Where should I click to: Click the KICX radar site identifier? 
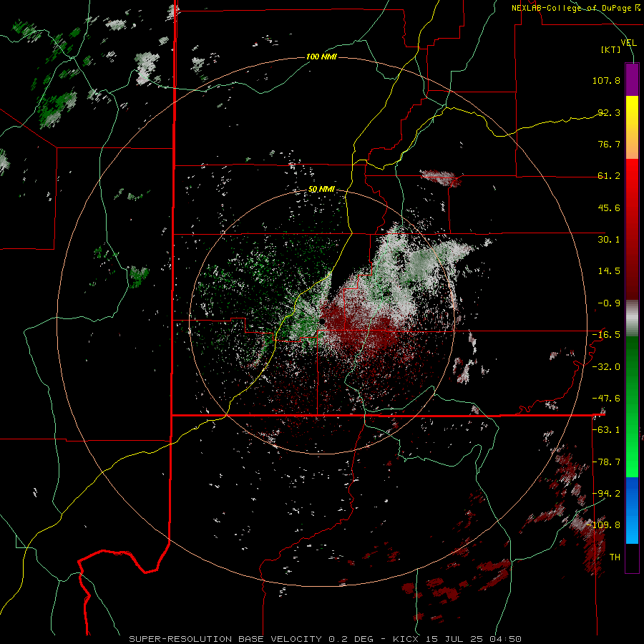(x=406, y=639)
